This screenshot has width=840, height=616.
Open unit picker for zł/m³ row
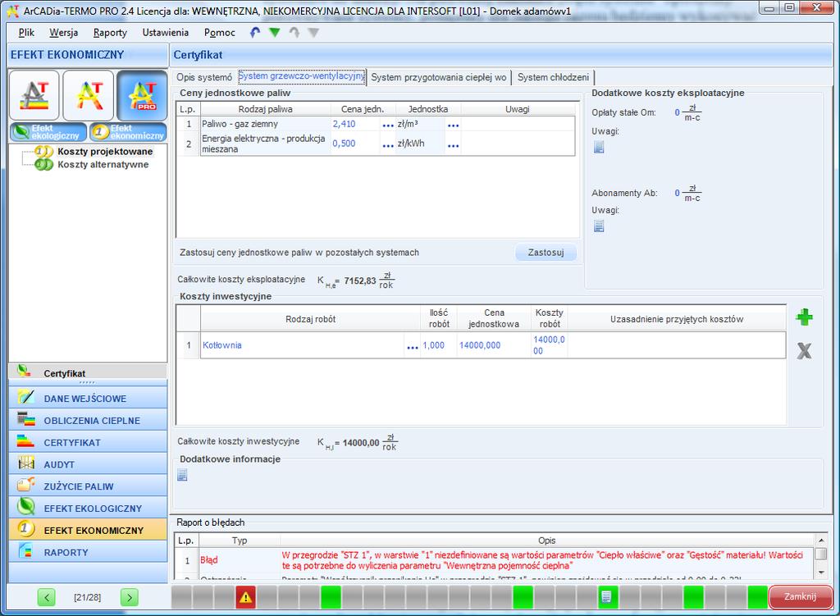(x=453, y=125)
